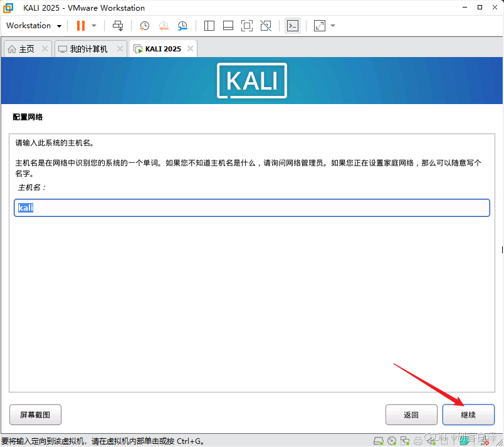Click the stretch guest display icon
The image size is (504, 447).
pos(320,26)
